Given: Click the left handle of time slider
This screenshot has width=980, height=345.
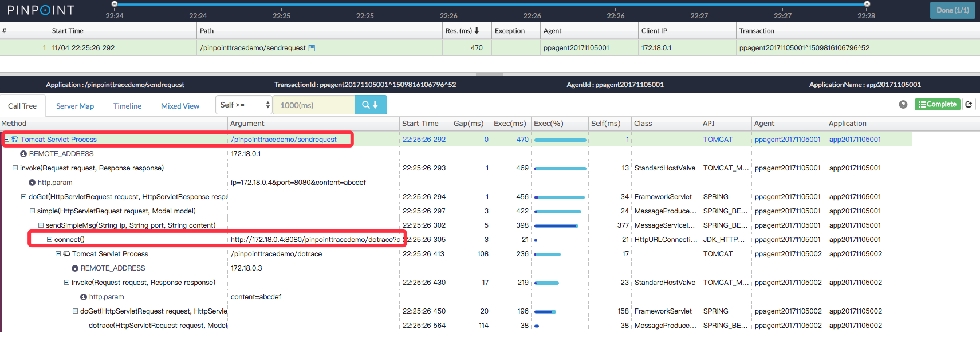Looking at the screenshot, I should [x=115, y=4].
